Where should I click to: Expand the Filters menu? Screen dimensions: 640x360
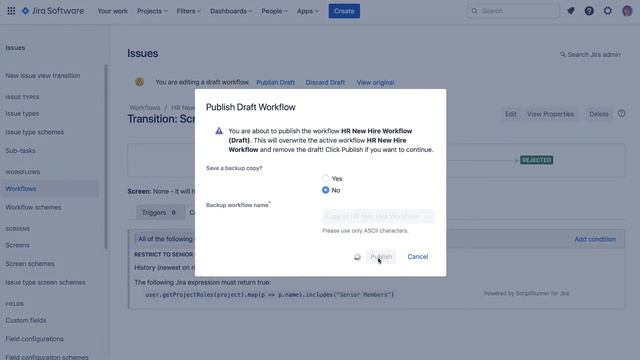click(x=189, y=11)
